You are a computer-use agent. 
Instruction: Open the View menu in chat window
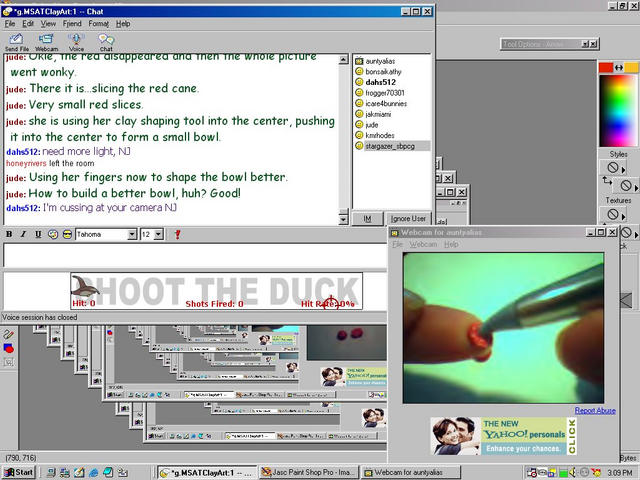[x=48, y=24]
